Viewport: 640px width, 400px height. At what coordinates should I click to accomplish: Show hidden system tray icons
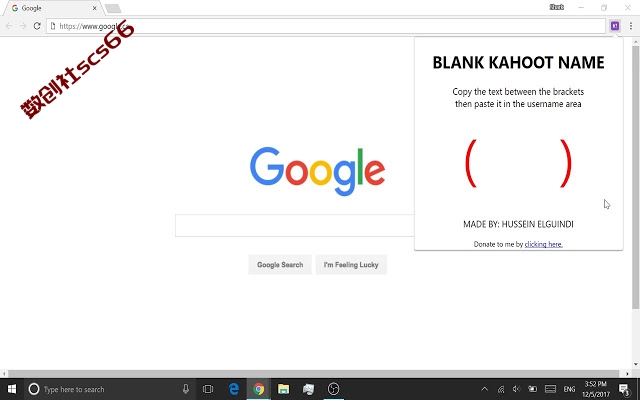pos(484,389)
